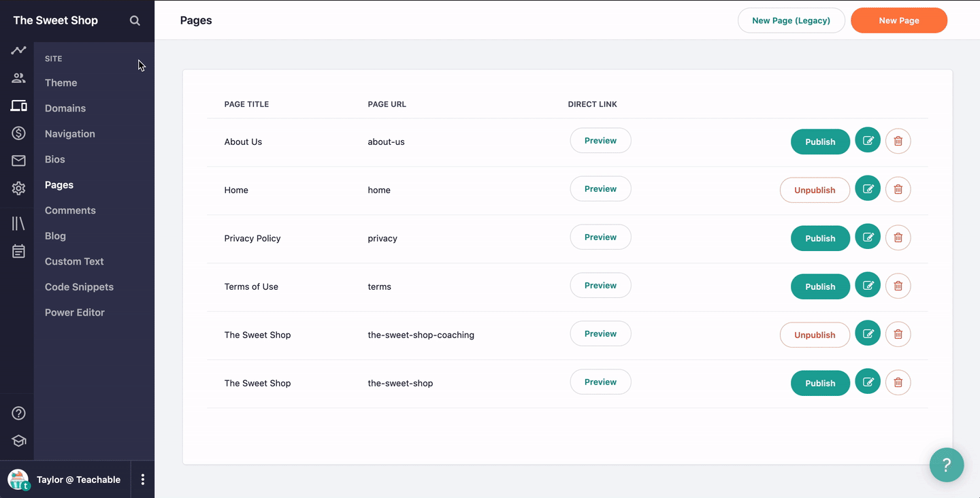Create a New Page with orange button
The image size is (980, 498).
(x=899, y=20)
